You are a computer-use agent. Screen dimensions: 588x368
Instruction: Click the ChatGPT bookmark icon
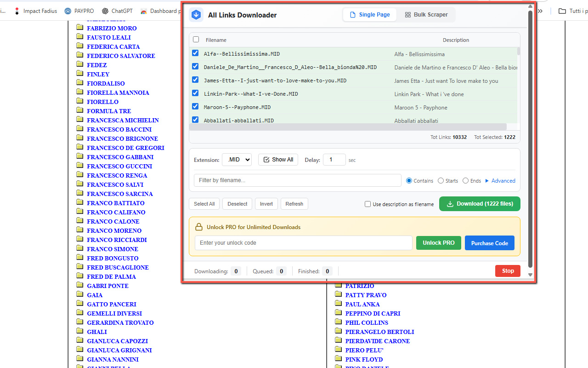click(105, 11)
